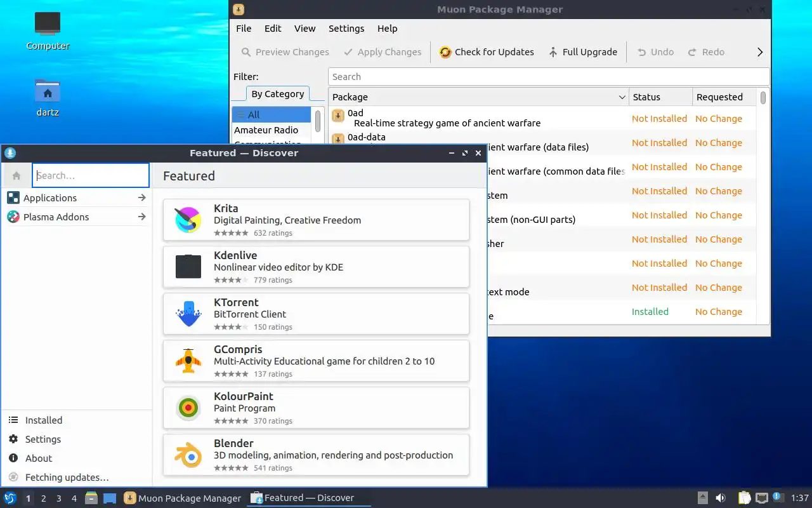The width and height of the screenshot is (812, 508).
Task: Click the GCompris airplane icon
Action: point(188,361)
